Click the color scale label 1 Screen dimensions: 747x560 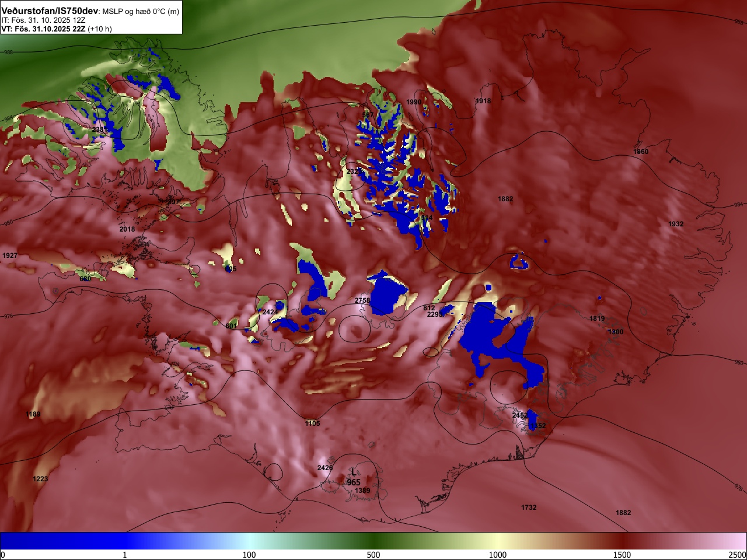(x=124, y=555)
